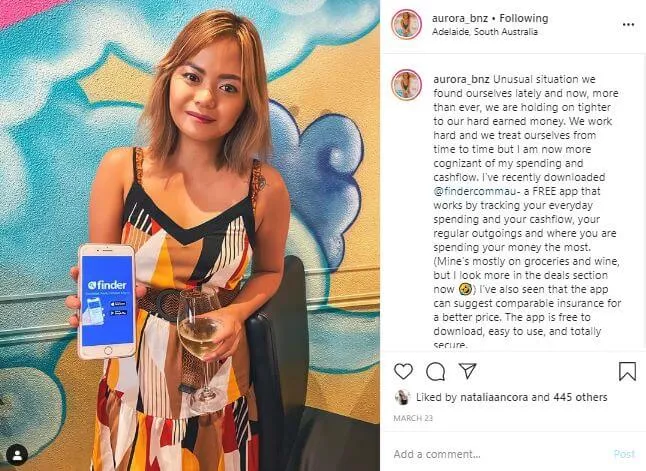Open the MARCH 23 post date
This screenshot has height=471, width=646.
click(x=413, y=418)
